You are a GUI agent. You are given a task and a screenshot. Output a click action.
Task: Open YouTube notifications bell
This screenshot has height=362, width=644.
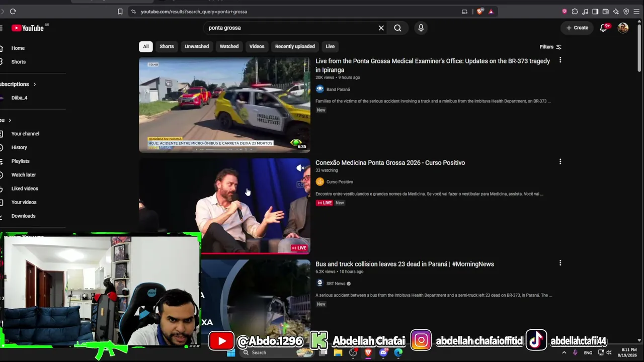604,28
